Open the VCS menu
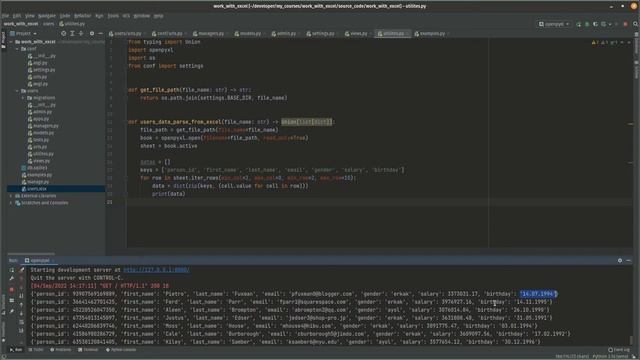Image resolution: width=640 pixels, height=360 pixels. pyautogui.click(x=126, y=16)
